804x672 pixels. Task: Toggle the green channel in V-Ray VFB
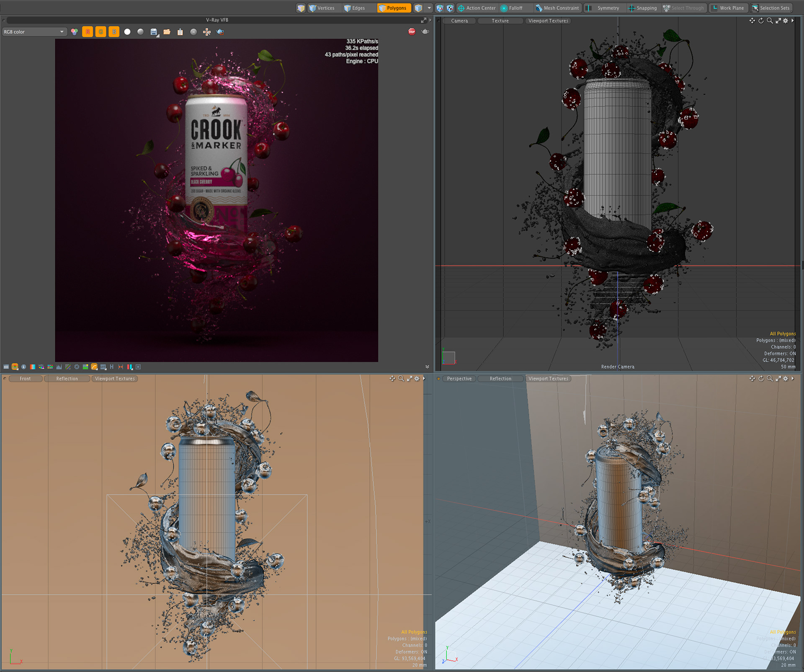click(101, 32)
